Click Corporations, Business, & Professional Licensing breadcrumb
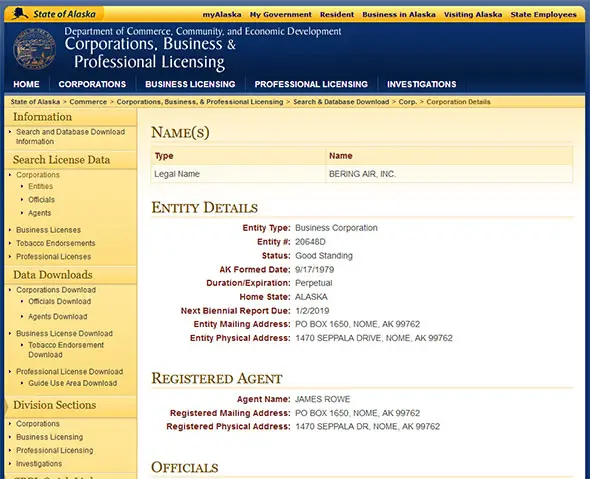This screenshot has width=590, height=479. click(200, 102)
